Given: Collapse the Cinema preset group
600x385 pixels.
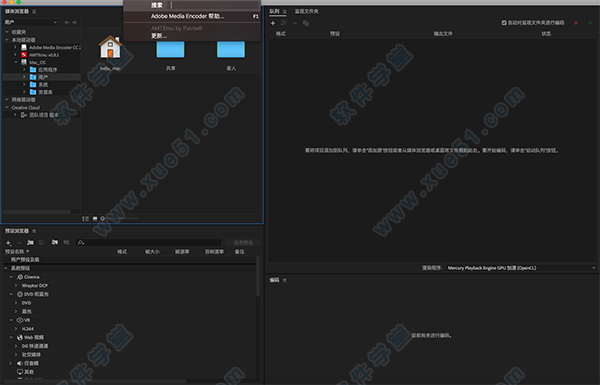Looking at the screenshot, I should (x=11, y=277).
